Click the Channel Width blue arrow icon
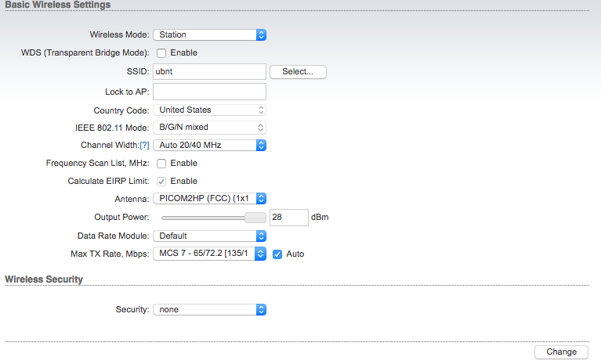This screenshot has width=601, height=364. click(x=261, y=145)
